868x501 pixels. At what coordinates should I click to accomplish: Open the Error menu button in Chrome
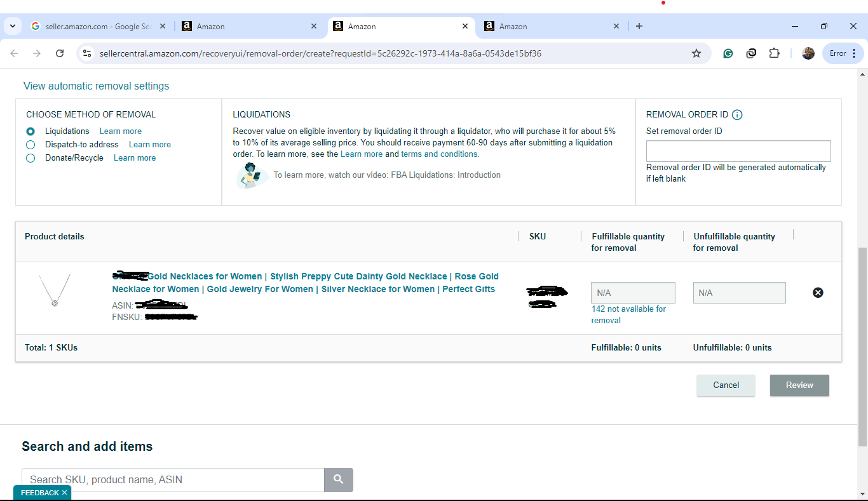tap(843, 53)
